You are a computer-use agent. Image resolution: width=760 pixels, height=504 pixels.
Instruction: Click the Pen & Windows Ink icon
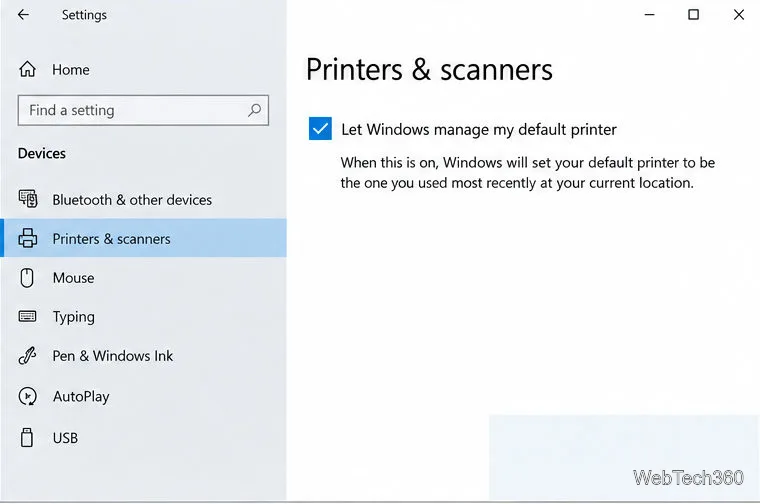pos(27,356)
